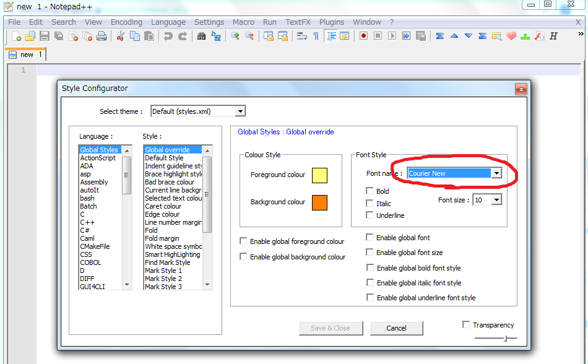Click the Find binoculars icon
588x364 pixels.
pos(201,37)
